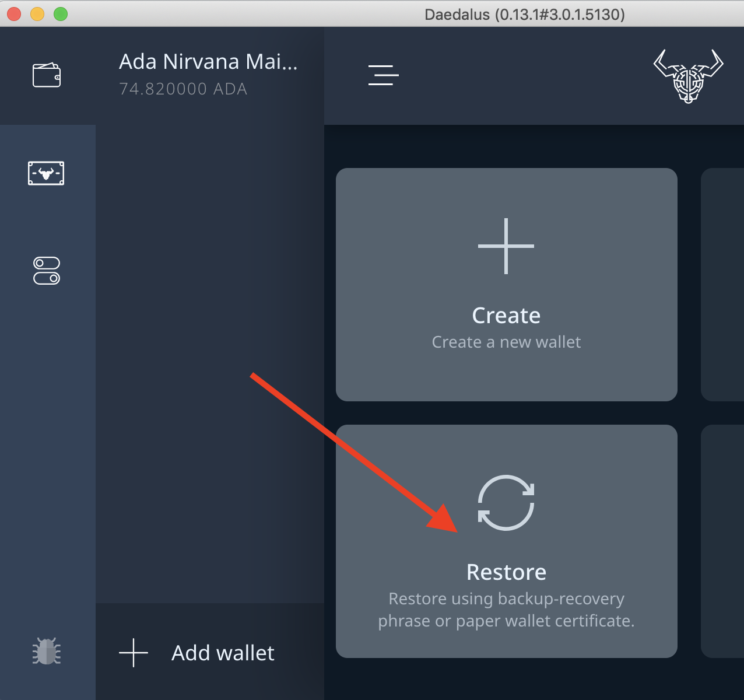
Task: Select the partially visible card beside Create
Action: coord(722,285)
